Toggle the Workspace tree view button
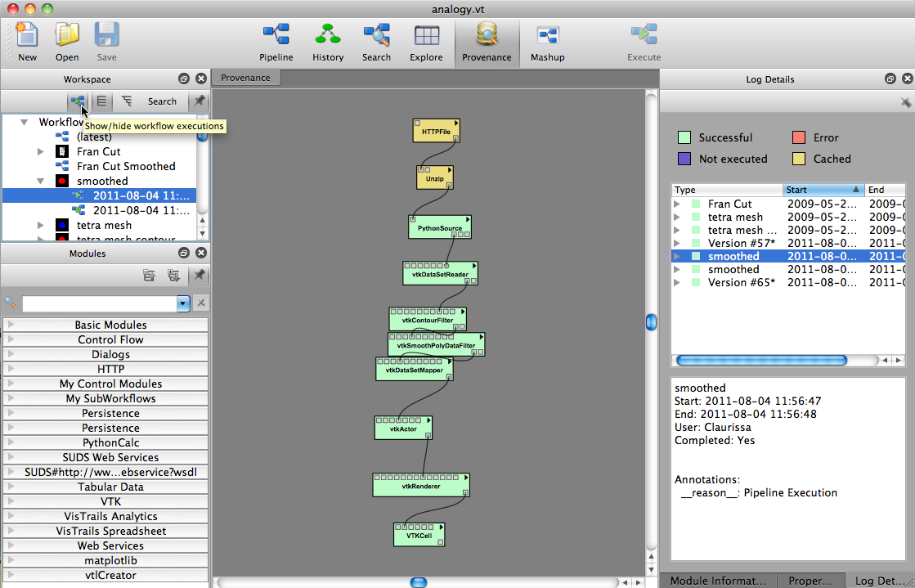 (x=126, y=101)
